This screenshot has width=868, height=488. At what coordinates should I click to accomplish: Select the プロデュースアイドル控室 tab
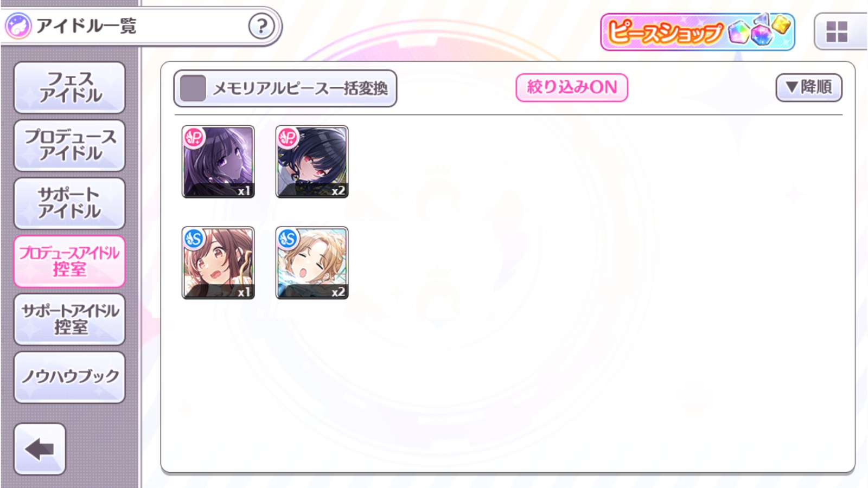point(69,261)
